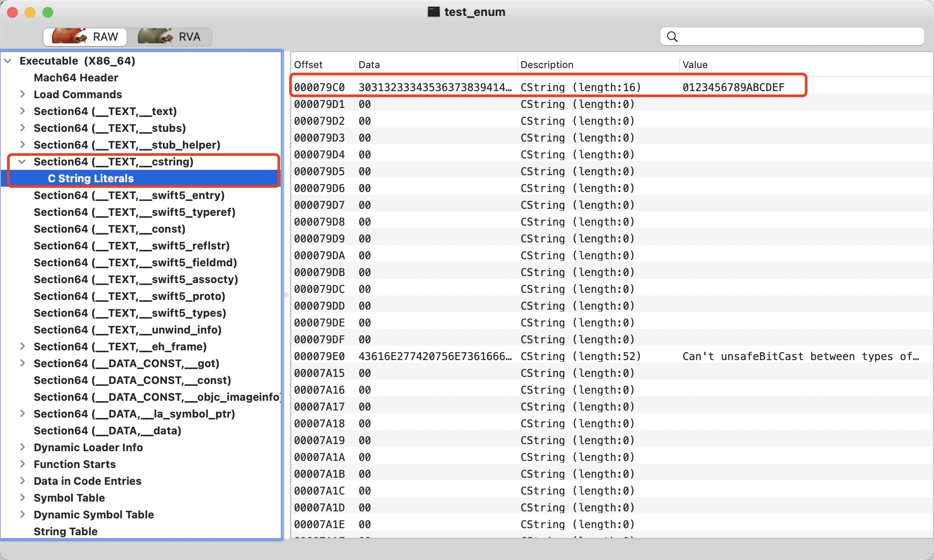
Task: Click the search magnifier icon
Action: (x=672, y=37)
